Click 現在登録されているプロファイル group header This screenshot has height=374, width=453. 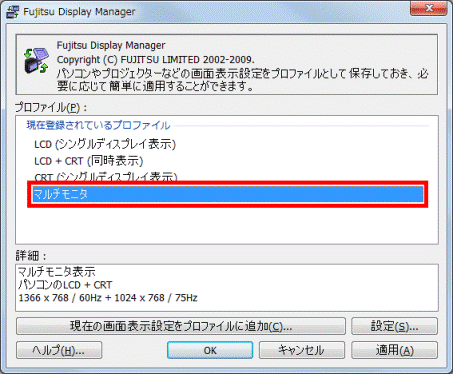pyautogui.click(x=98, y=126)
